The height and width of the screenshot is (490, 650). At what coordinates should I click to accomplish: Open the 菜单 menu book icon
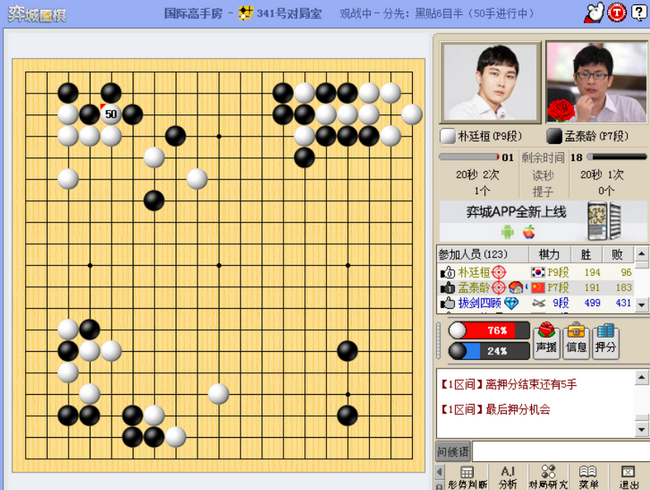588,477
